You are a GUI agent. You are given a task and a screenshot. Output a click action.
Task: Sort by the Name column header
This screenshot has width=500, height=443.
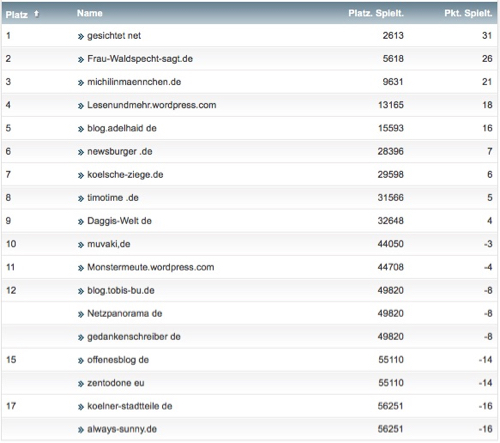pos(90,13)
